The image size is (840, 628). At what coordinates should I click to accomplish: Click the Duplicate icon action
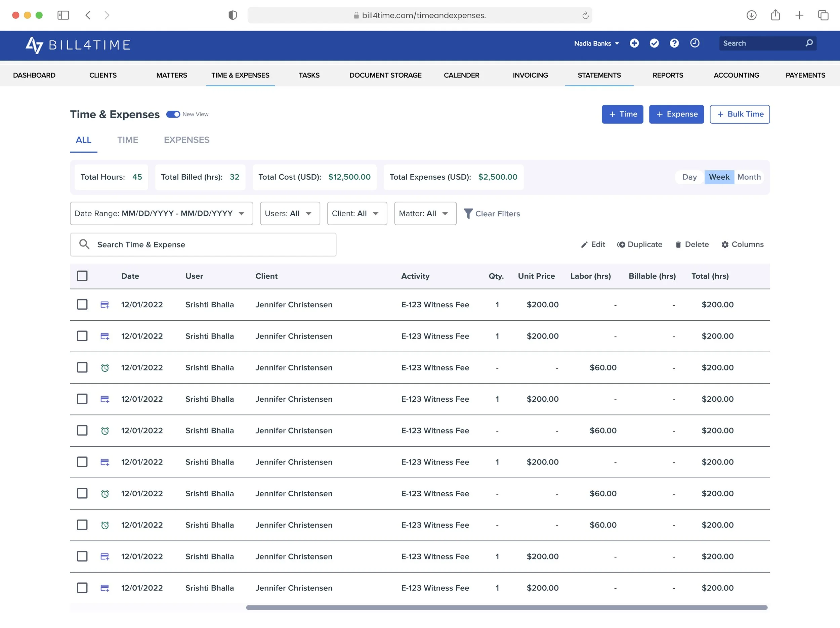(621, 245)
